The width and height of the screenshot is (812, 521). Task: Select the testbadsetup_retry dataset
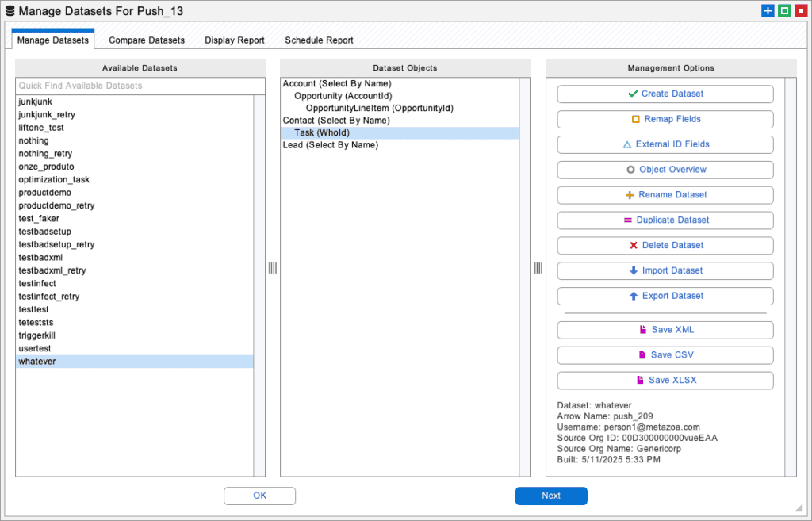tap(135, 244)
